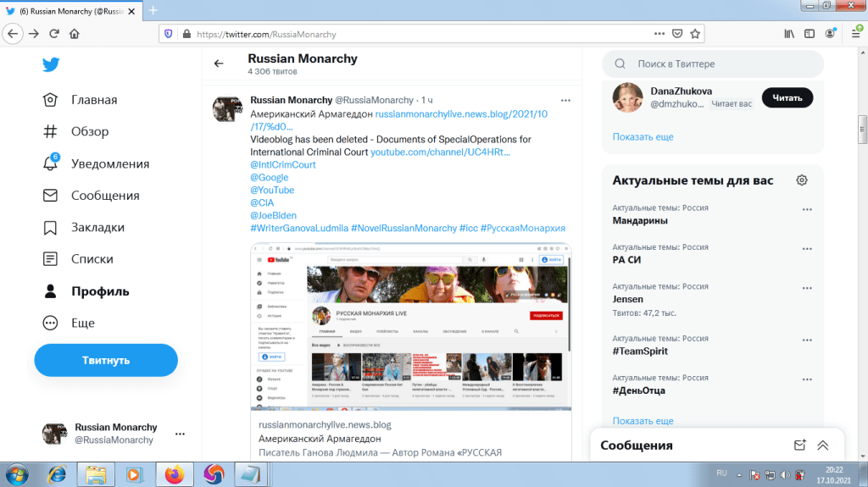Open Мандарины trend
The height and width of the screenshot is (487, 868).
tap(640, 221)
